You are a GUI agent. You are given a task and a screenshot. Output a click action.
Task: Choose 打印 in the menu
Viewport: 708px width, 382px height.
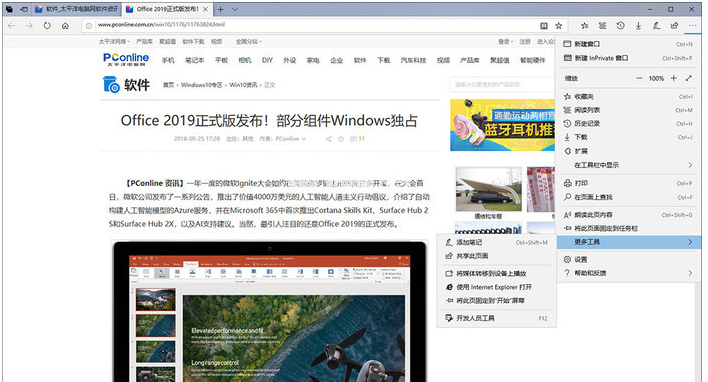628,183
